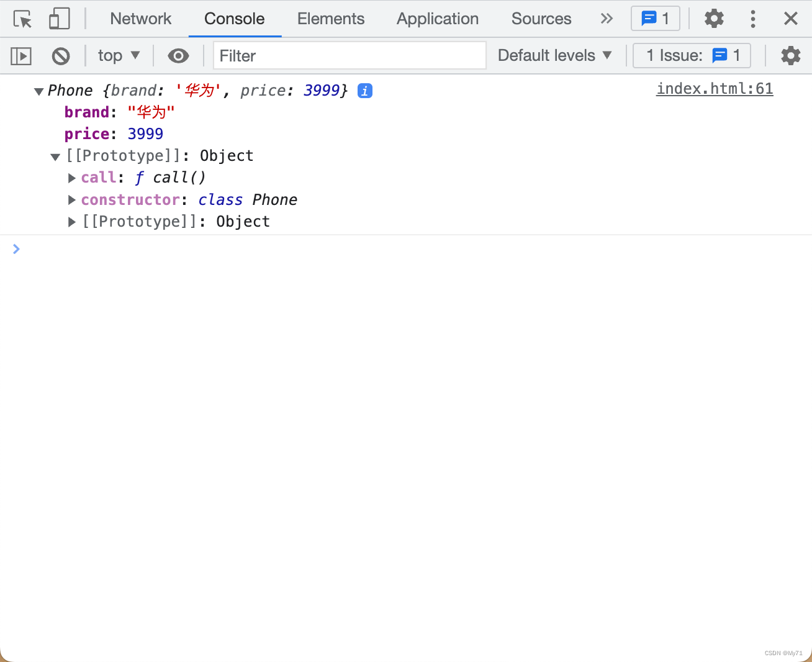Open the Default levels dropdown
The width and height of the screenshot is (812, 662).
(554, 56)
